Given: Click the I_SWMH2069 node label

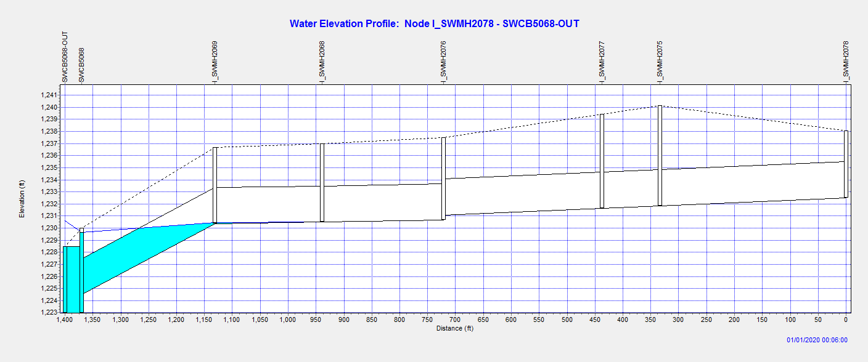Looking at the screenshot, I should (x=215, y=62).
